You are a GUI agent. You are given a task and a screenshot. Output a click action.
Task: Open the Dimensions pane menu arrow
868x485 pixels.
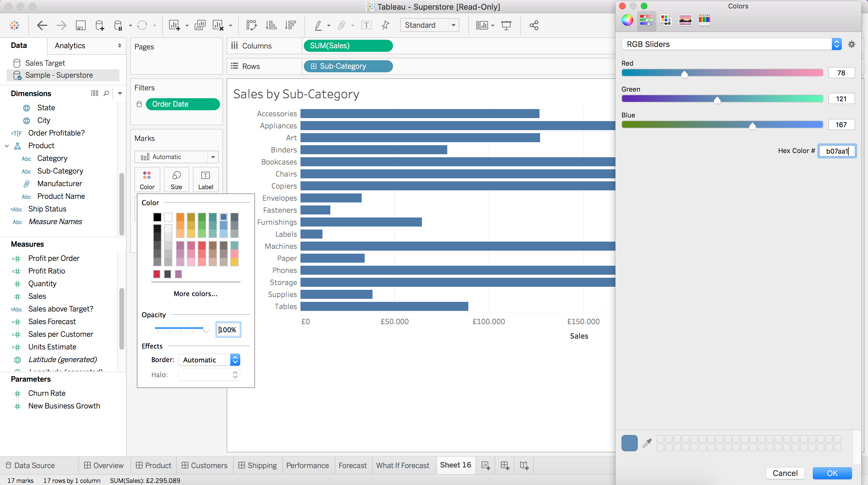120,93
